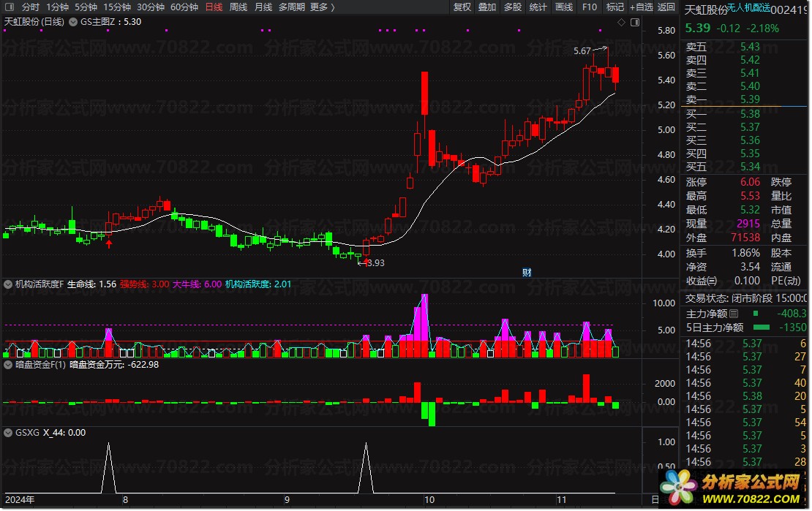
Task: Click the 暗盘资金万元: -622.98 label
Action: (x=114, y=365)
